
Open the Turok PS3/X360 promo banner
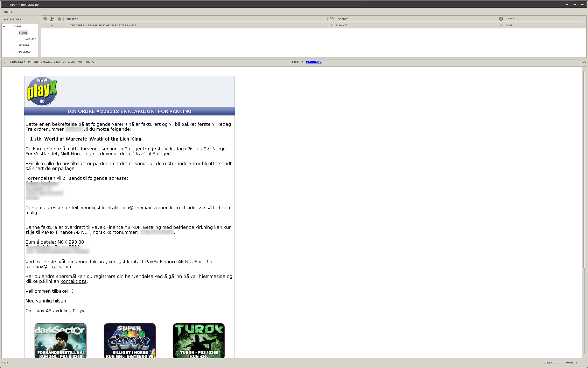click(x=199, y=341)
